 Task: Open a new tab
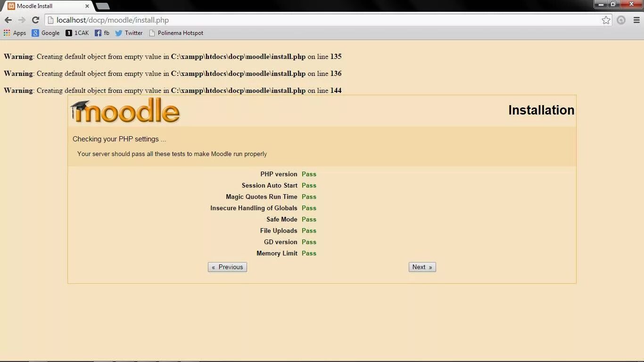[x=102, y=6]
